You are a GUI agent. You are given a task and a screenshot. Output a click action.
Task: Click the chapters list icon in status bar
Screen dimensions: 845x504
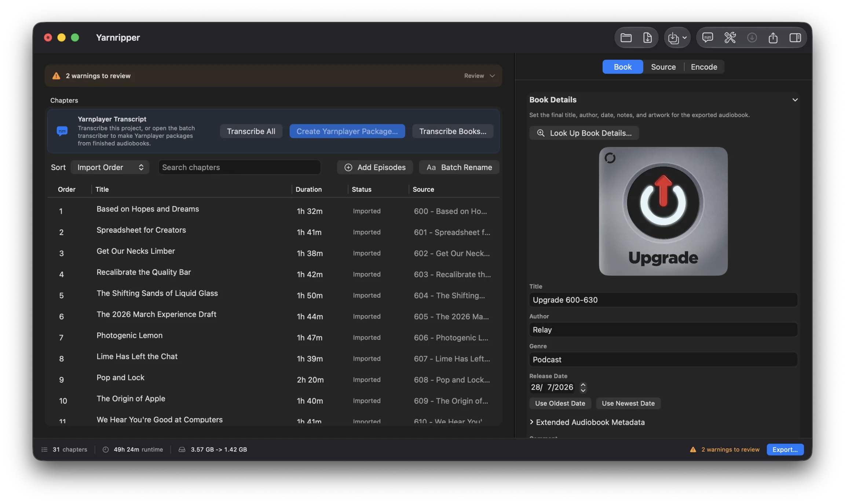pyautogui.click(x=44, y=449)
